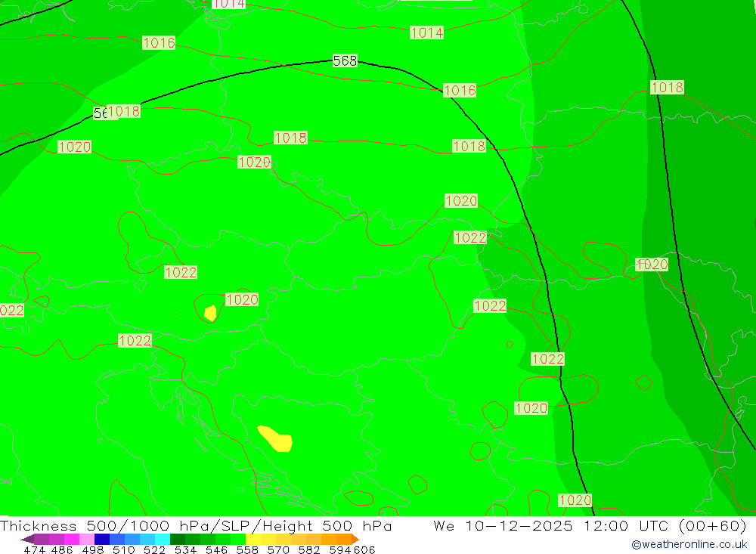Pick the cyan legend swatch
This screenshot has width=756, height=554.
click(163, 539)
